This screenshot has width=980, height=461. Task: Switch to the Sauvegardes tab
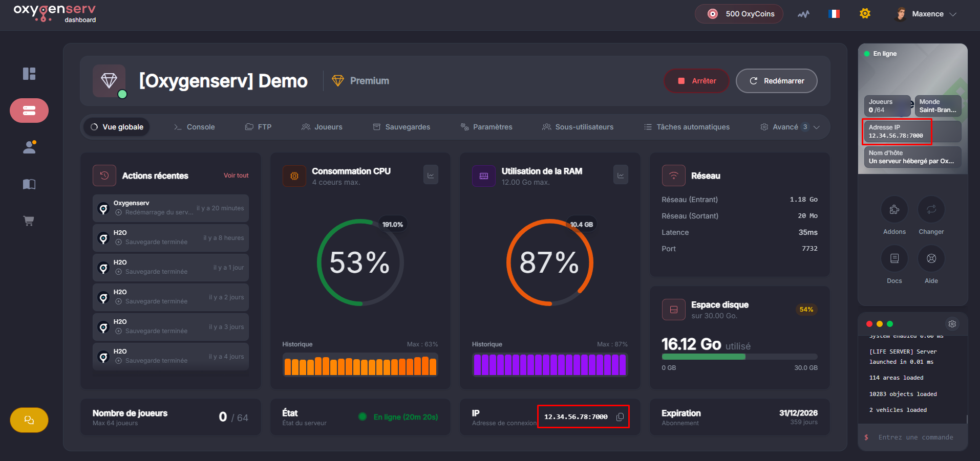401,127
